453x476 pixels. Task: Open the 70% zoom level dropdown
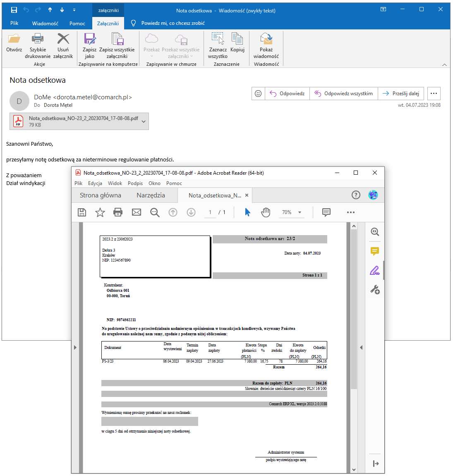[x=292, y=212]
